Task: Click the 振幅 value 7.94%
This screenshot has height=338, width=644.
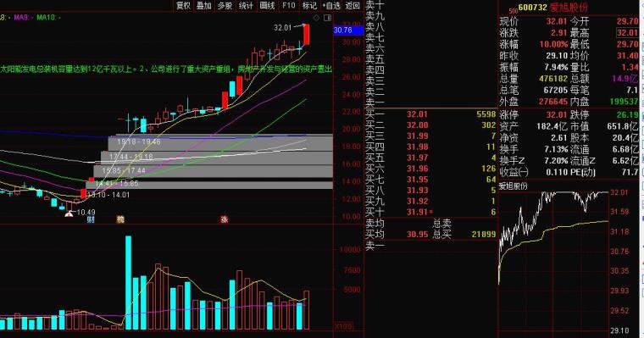Action: (556, 67)
